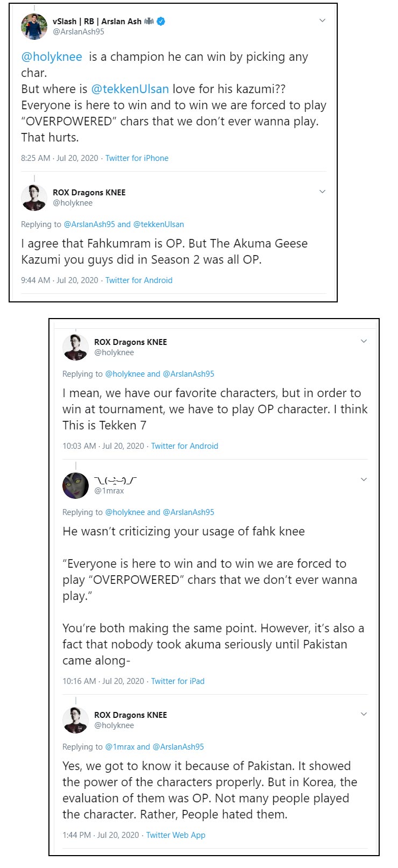Open the options chevron on Arslan Ash's tweet
This screenshot has width=398, height=868.
322,20
